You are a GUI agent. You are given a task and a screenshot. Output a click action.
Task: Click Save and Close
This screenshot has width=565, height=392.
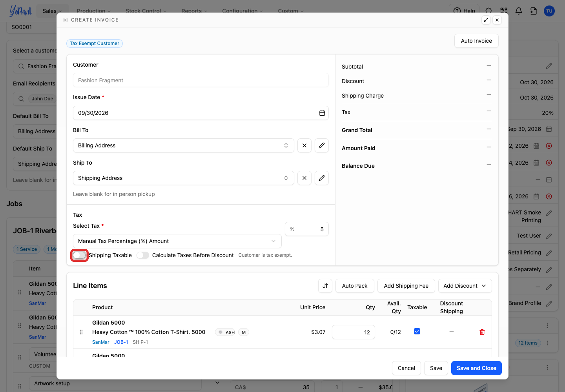[x=476, y=368]
